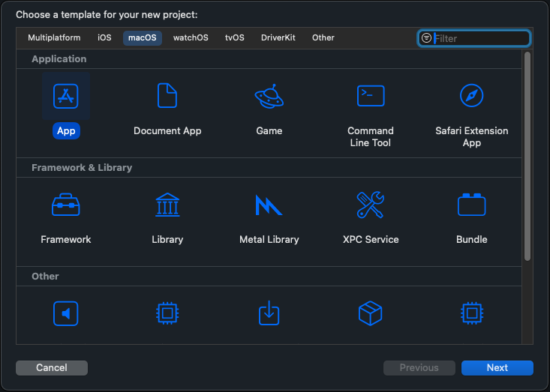The height and width of the screenshot is (392, 550).
Task: Click the filter options icon in search field
Action: click(426, 37)
